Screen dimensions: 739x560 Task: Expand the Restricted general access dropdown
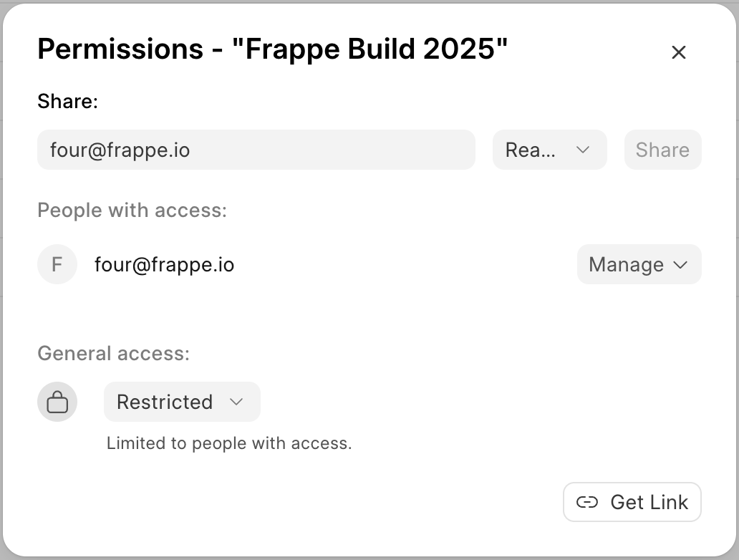pyautogui.click(x=182, y=402)
